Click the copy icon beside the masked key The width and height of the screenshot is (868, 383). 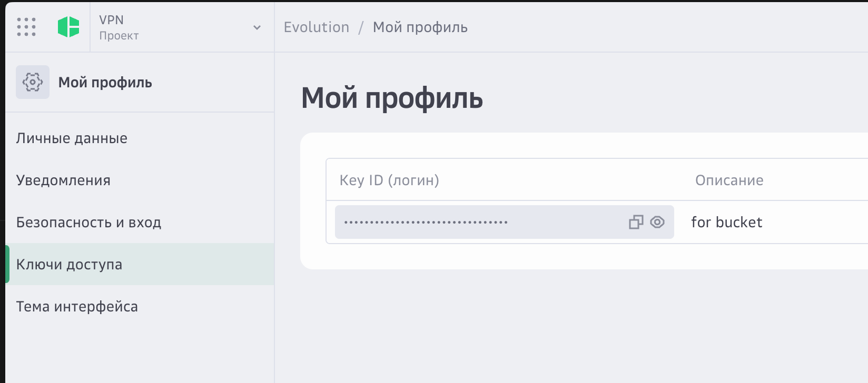[x=635, y=222]
